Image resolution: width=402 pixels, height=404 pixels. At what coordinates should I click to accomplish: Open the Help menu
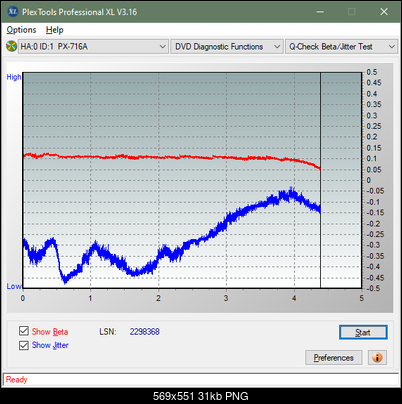coord(55,30)
